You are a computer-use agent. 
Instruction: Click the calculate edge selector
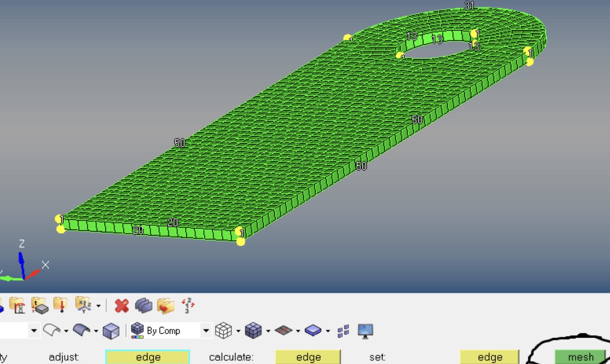click(308, 357)
